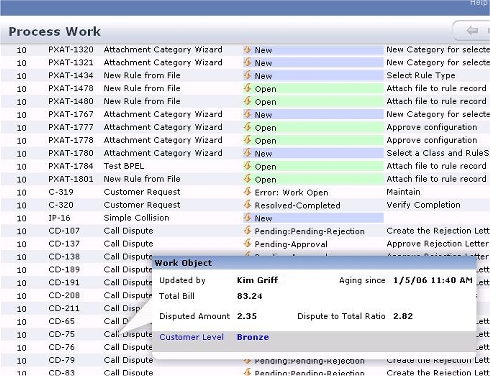Click 'Customer Request' in the C-319 row
The image size is (490, 376).
coord(142,192)
